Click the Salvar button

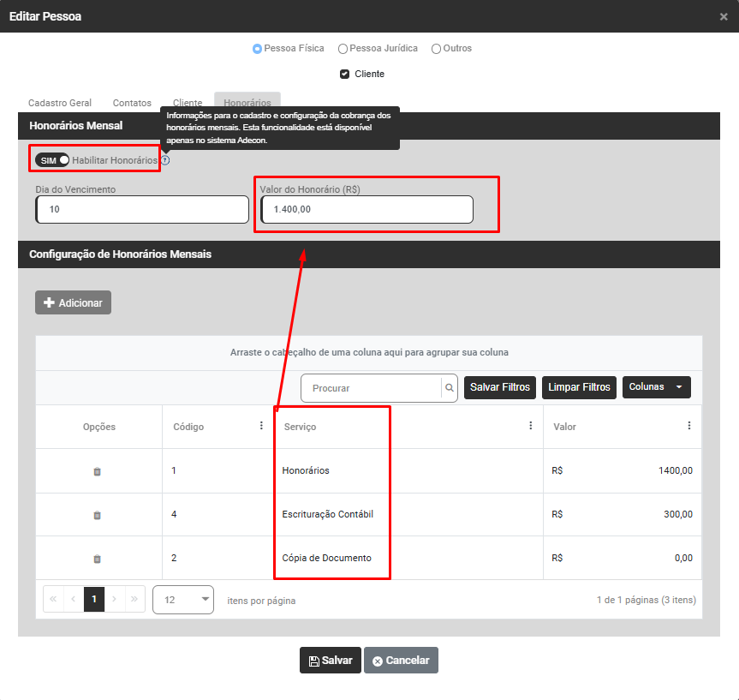tap(330, 661)
